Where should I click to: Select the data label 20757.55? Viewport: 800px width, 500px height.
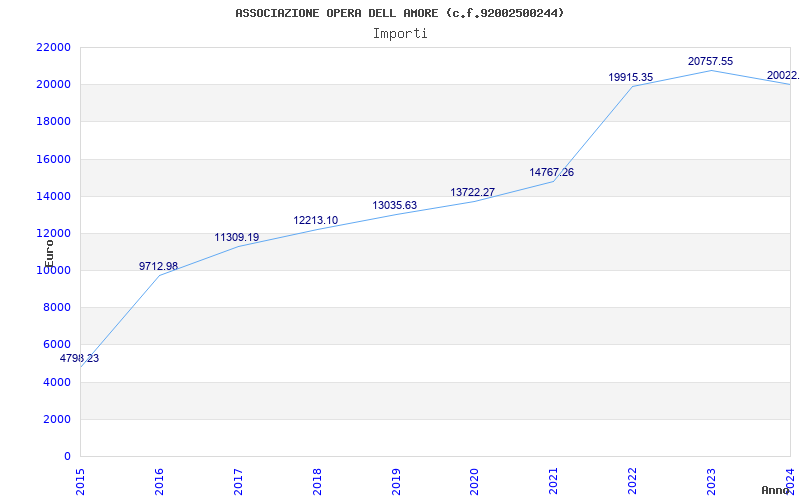(710, 61)
